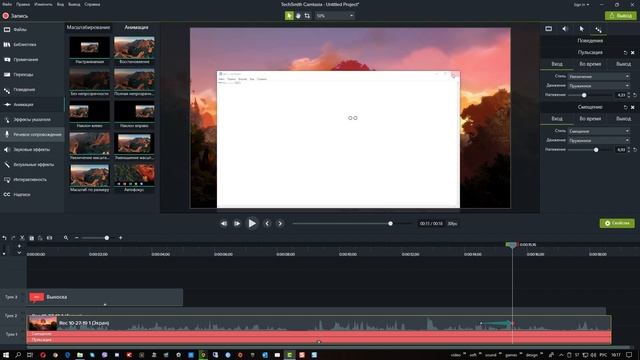Add a new track with plus icon
This screenshot has height=360, width=640.
[x=19, y=246]
